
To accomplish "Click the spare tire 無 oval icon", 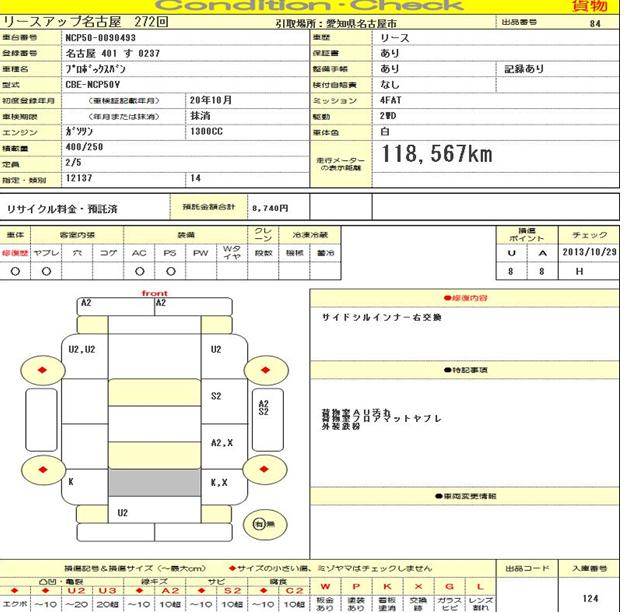I will [x=264, y=524].
